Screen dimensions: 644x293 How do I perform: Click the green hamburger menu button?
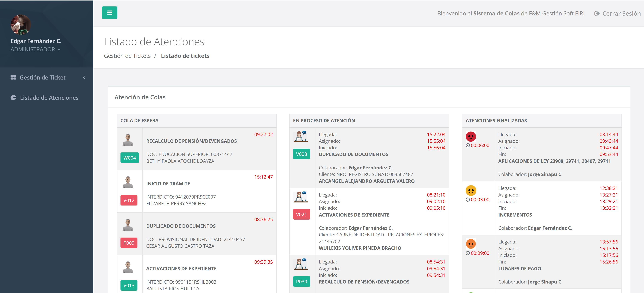tap(109, 13)
